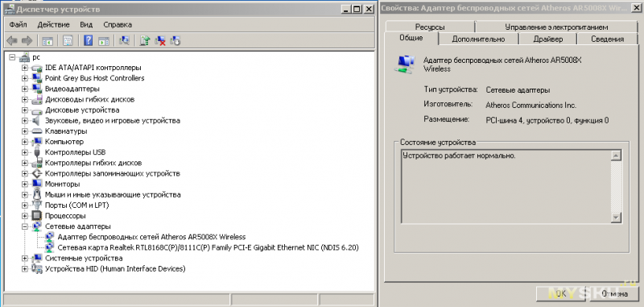Select the Клавиатуры tree row label

[x=66, y=131]
